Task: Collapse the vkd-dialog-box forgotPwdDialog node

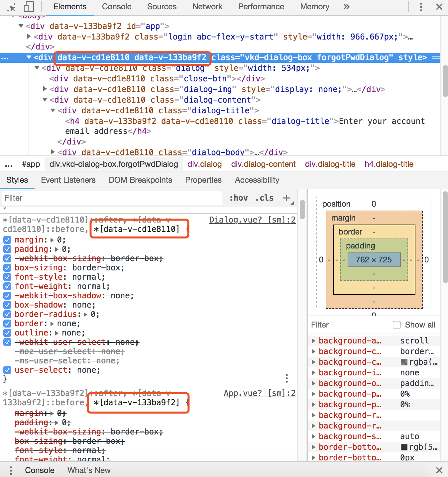Action: (29, 57)
